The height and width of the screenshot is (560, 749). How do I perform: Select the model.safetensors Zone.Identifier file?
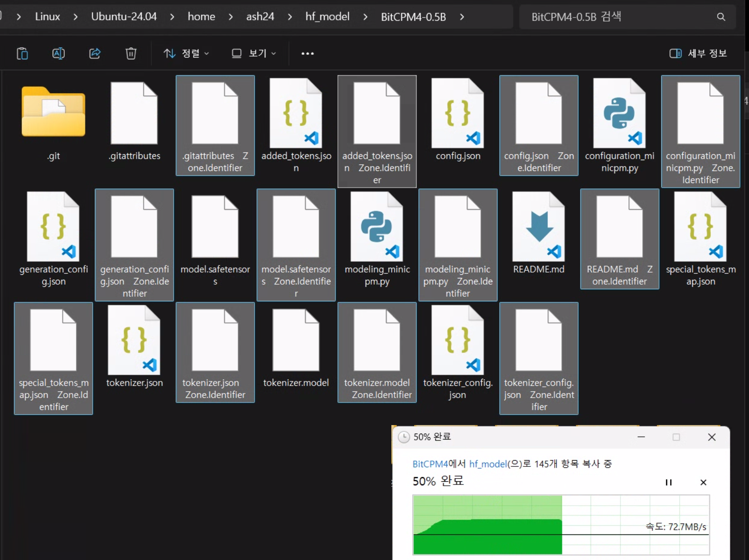click(296, 245)
